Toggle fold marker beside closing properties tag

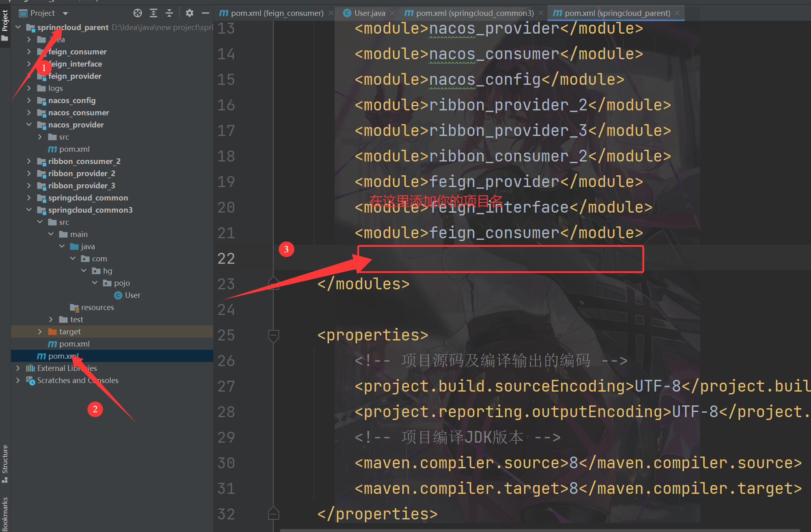(x=273, y=514)
